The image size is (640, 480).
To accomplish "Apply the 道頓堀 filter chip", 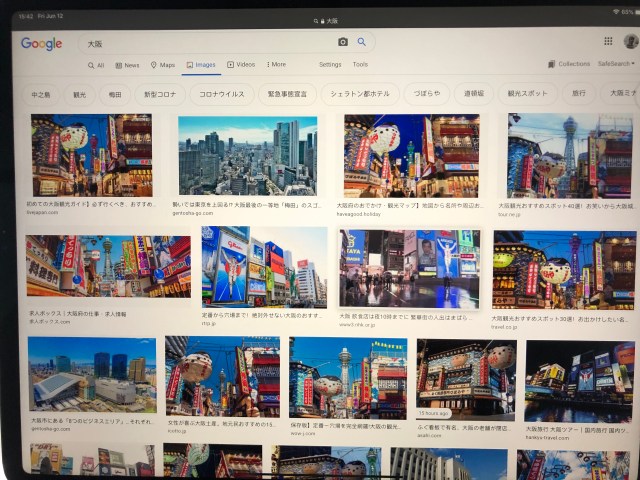I will coord(473,93).
